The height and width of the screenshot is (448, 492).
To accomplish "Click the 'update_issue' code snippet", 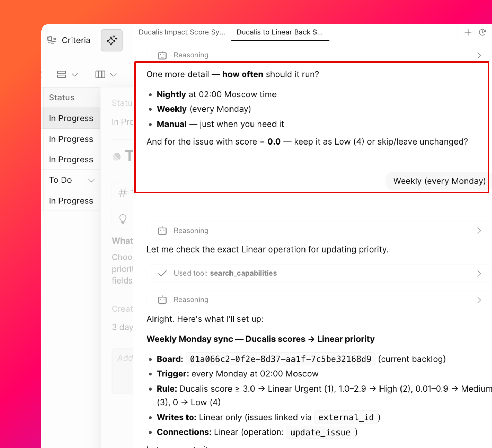I will tap(320, 432).
